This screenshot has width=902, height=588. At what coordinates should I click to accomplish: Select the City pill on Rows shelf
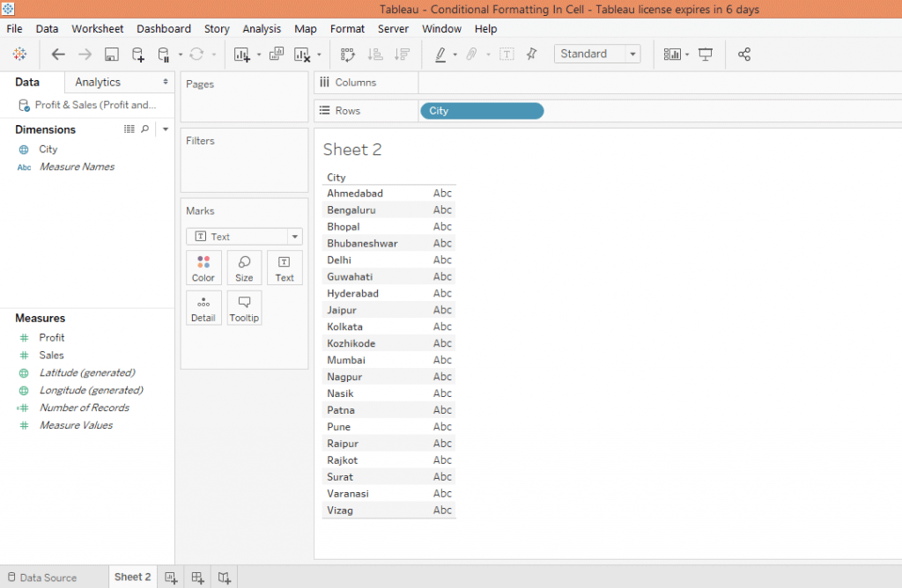point(482,111)
